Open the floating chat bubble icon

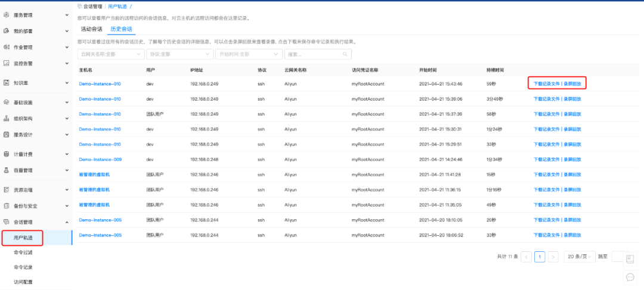[630, 277]
